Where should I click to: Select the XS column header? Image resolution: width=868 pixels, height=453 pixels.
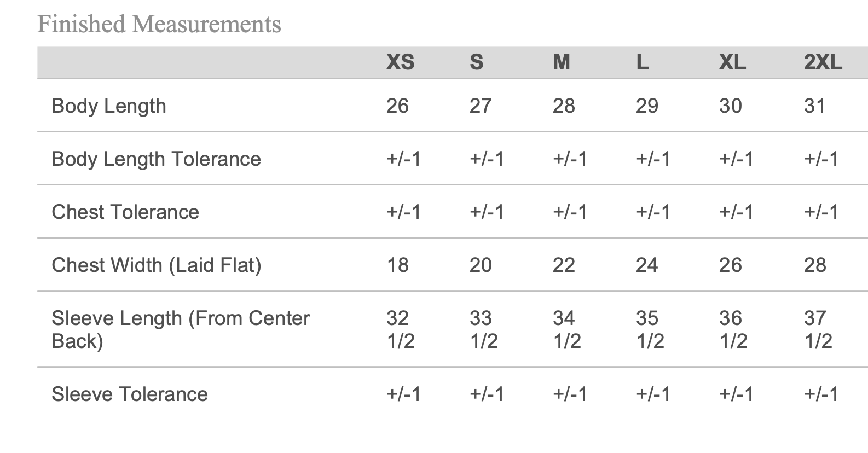pyautogui.click(x=400, y=62)
